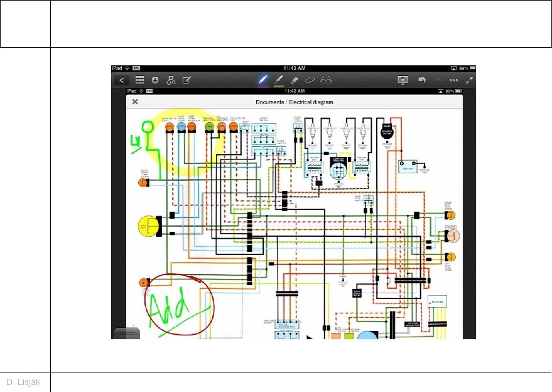Open the three-dots more options menu
The height and width of the screenshot is (392, 552).
click(454, 80)
